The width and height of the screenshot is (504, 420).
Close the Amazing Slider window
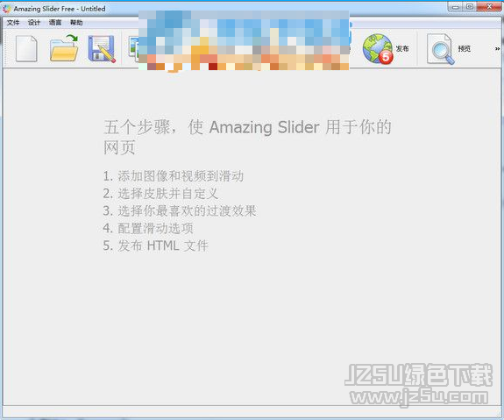[489, 7]
